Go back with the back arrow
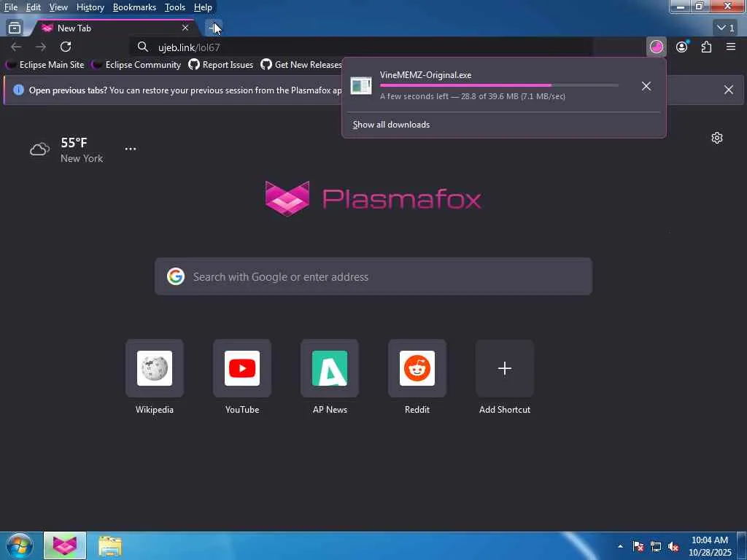The height and width of the screenshot is (560, 747). [x=16, y=47]
